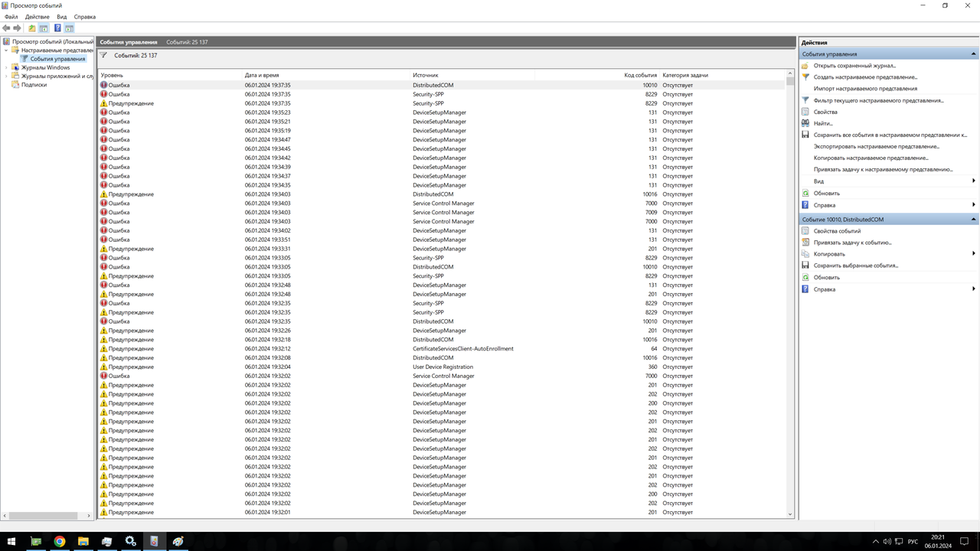Select CertificateServicesClient-AutoEnrollment source cell
The height and width of the screenshot is (551, 980).
click(463, 349)
